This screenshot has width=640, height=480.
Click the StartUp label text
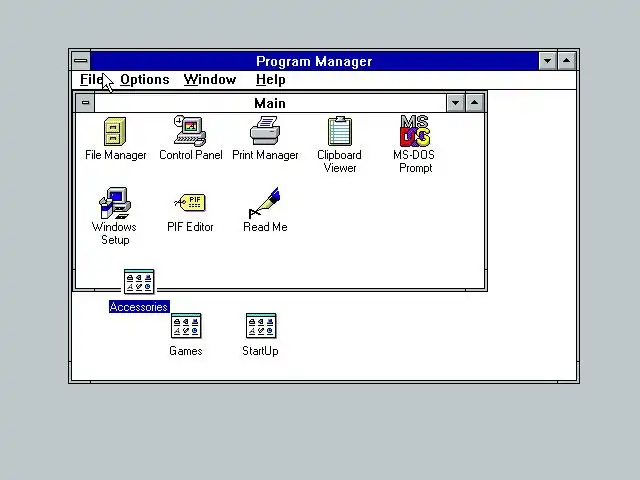(x=260, y=351)
